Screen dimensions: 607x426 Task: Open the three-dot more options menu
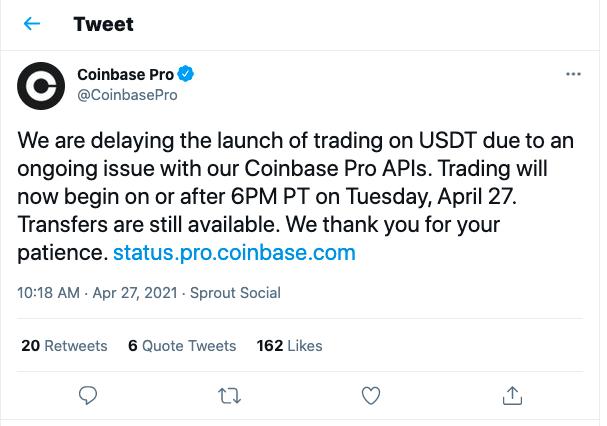click(x=573, y=74)
